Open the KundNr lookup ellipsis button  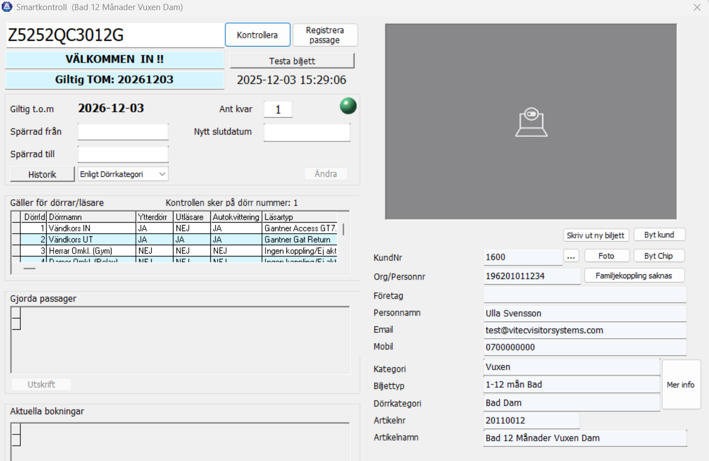[571, 256]
